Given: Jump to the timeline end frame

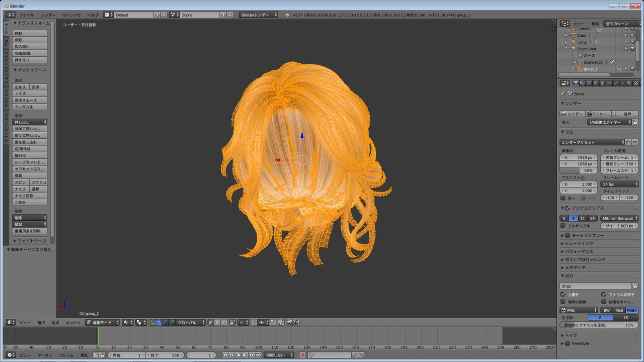Looking at the screenshot, I should click(x=258, y=355).
